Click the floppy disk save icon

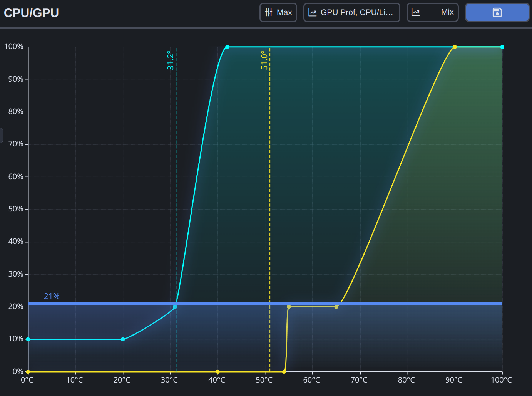click(x=497, y=12)
